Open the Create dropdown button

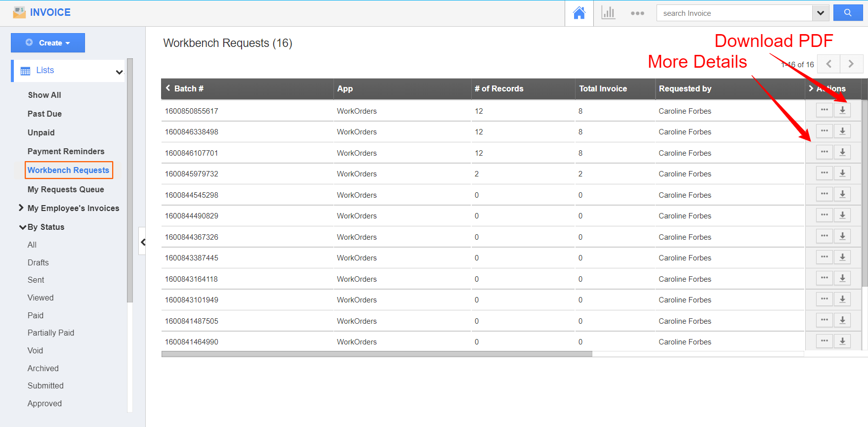point(48,43)
